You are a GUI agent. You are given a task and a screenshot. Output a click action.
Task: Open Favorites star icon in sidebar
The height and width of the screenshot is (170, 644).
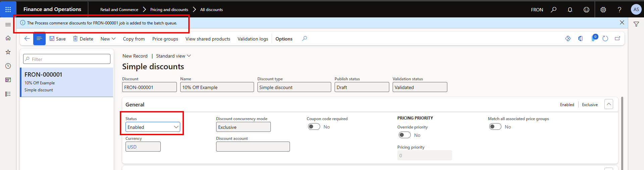click(x=8, y=52)
